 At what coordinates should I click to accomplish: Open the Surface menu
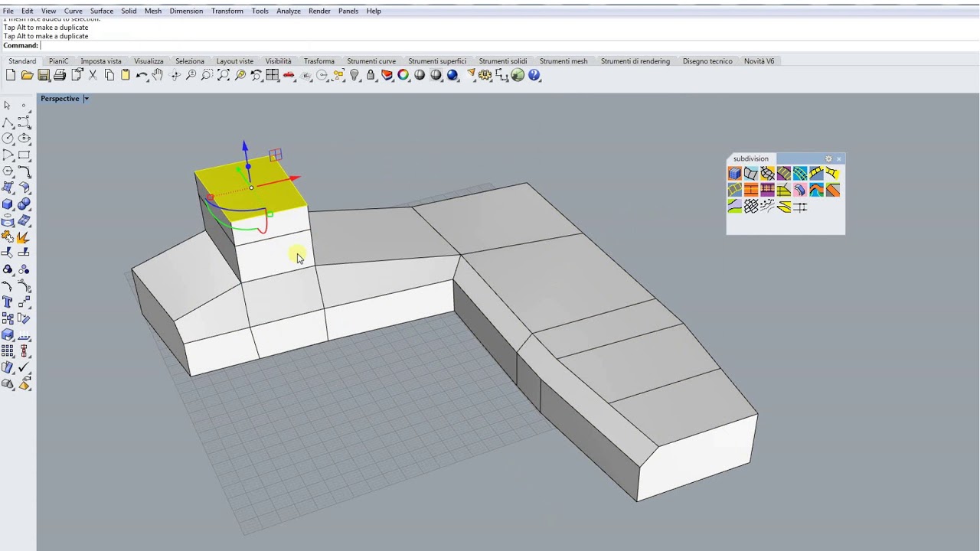point(102,11)
